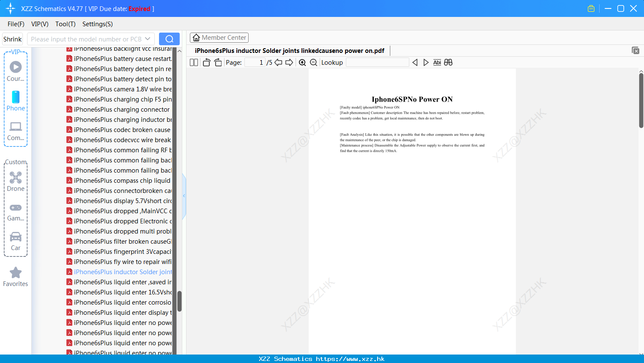Open the Drone category
644x363 pixels.
pos(16,181)
